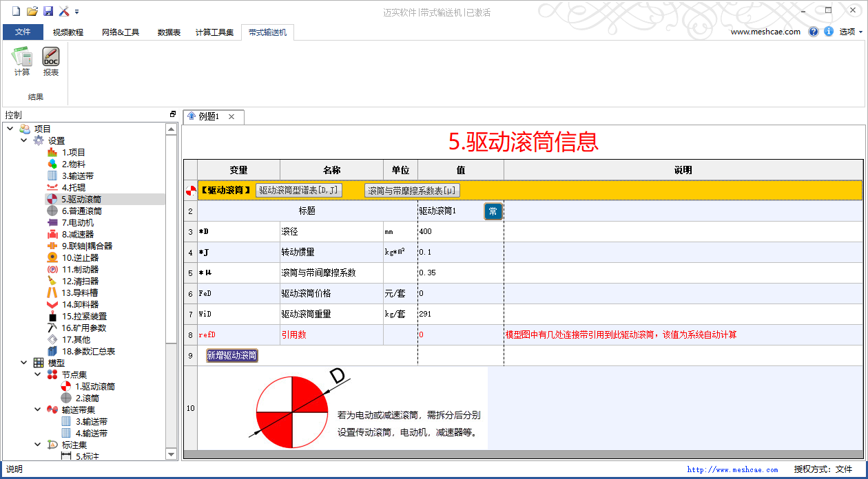
Task: Select 7.电动机 in the settings tree
Action: point(77,222)
